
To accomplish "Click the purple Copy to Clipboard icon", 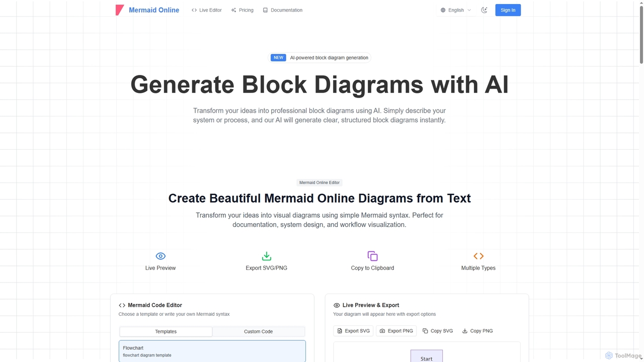I will click(372, 256).
